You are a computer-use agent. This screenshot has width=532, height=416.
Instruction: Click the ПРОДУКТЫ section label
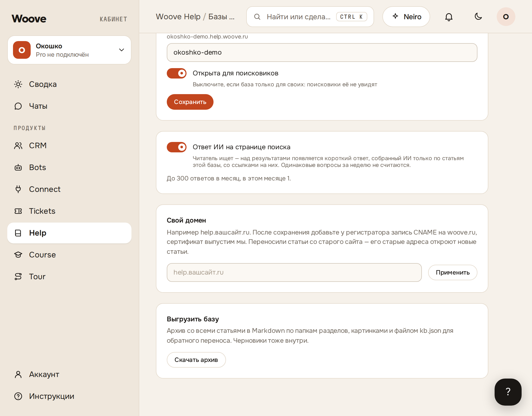point(30,128)
